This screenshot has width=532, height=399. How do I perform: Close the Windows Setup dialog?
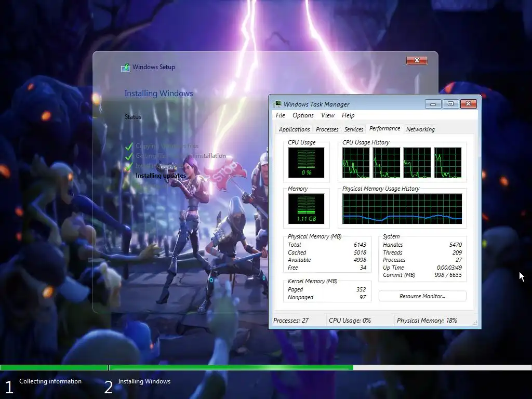(417, 60)
